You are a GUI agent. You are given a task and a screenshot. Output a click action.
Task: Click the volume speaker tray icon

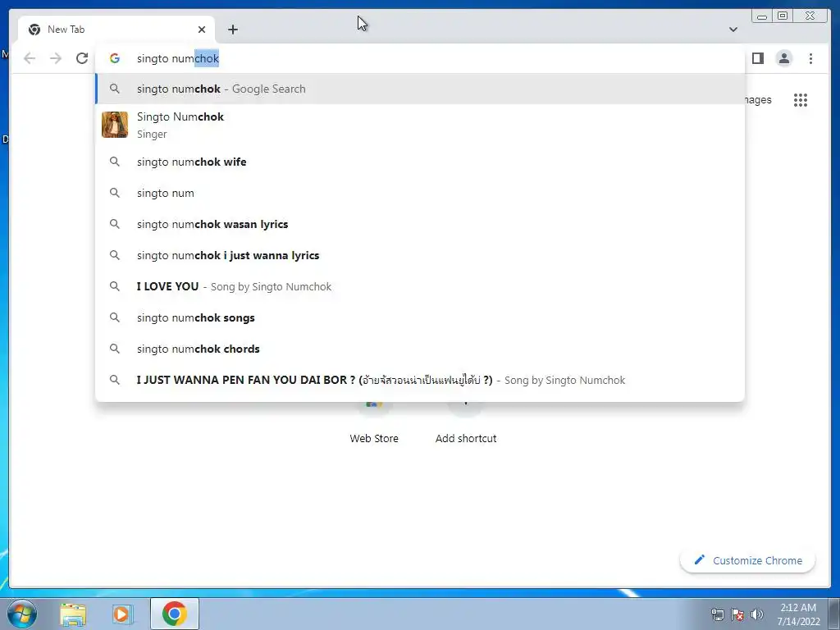756,614
